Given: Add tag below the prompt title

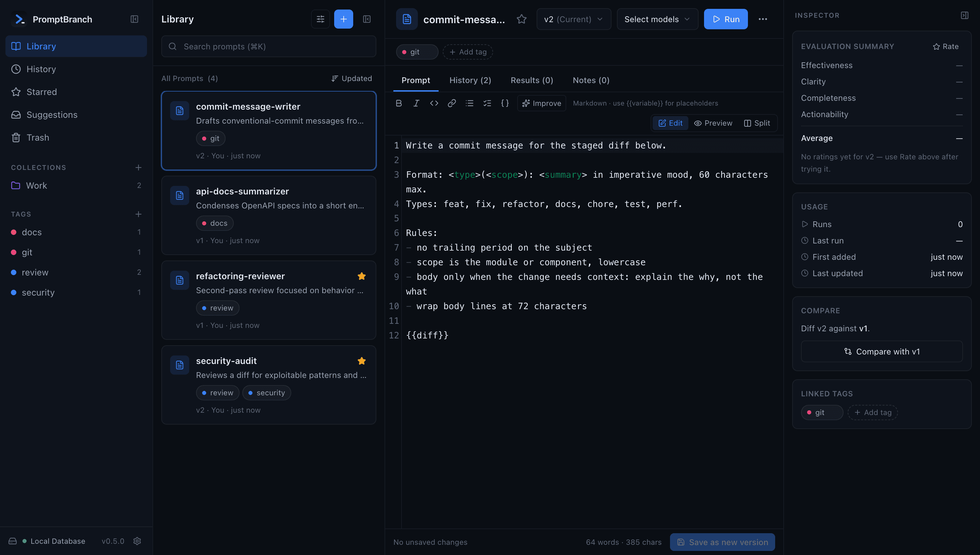Looking at the screenshot, I should tap(467, 52).
